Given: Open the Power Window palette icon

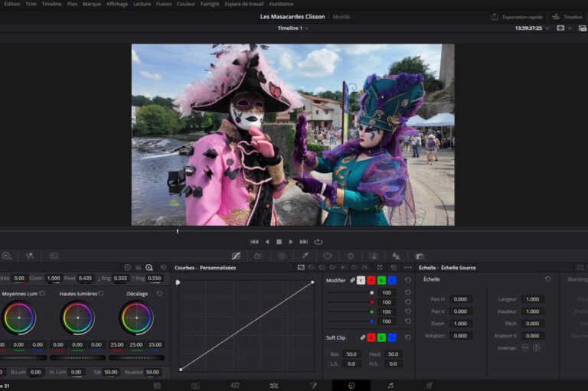Looking at the screenshot, I should (328, 256).
